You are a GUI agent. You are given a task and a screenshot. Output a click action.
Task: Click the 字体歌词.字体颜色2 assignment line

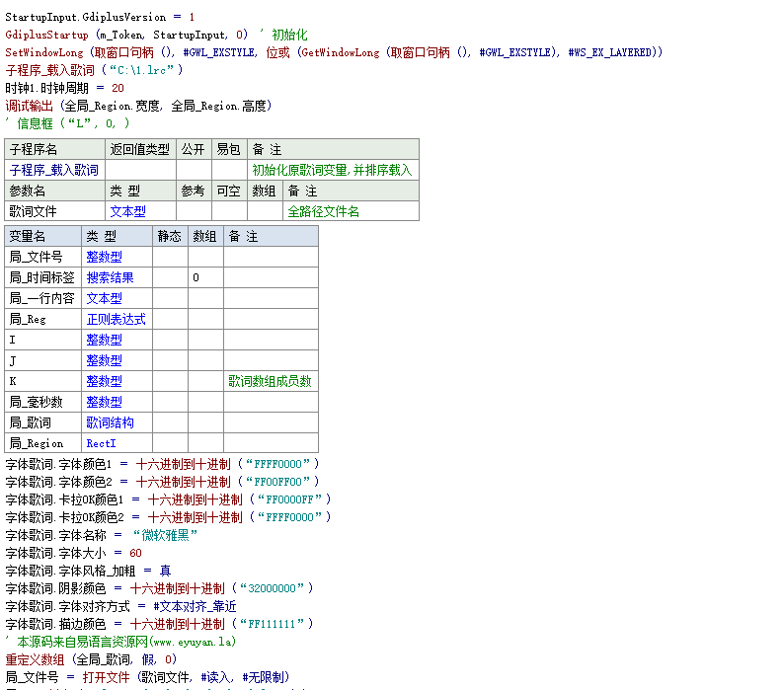(x=163, y=482)
